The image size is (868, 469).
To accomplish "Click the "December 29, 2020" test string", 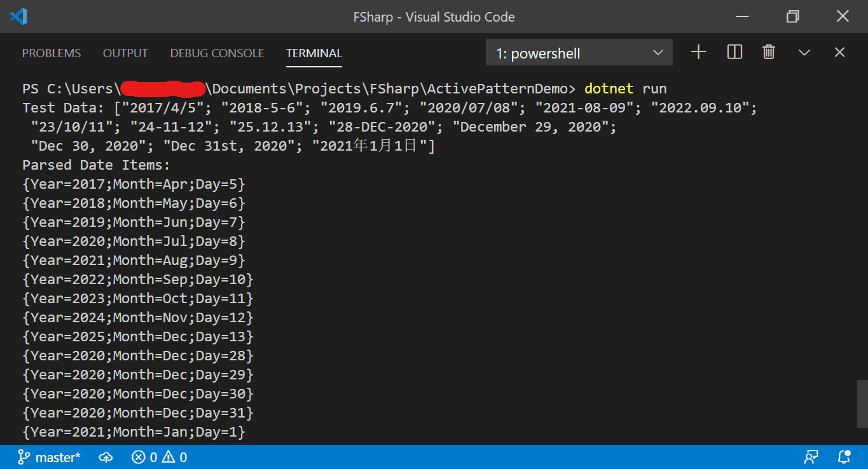I will [x=530, y=127].
